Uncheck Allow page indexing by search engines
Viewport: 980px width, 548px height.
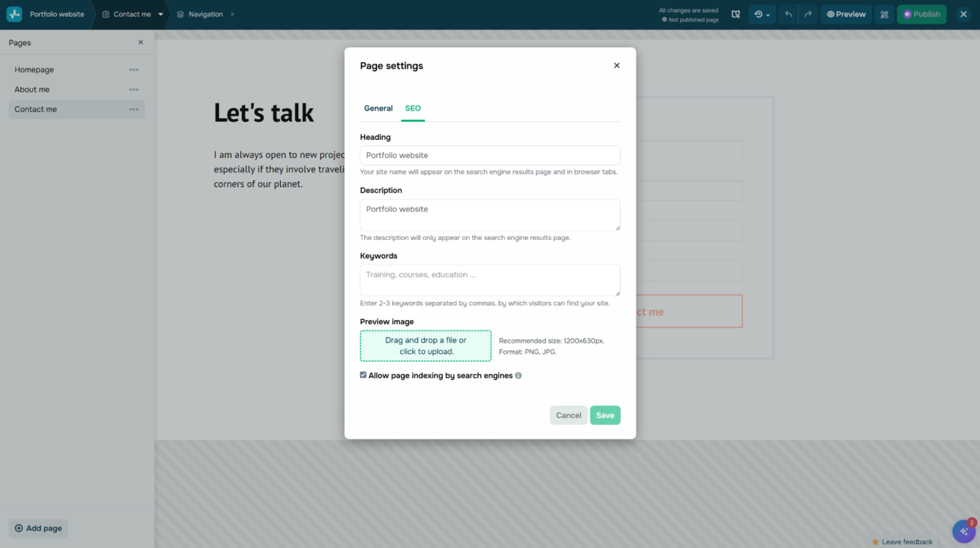pyautogui.click(x=363, y=375)
